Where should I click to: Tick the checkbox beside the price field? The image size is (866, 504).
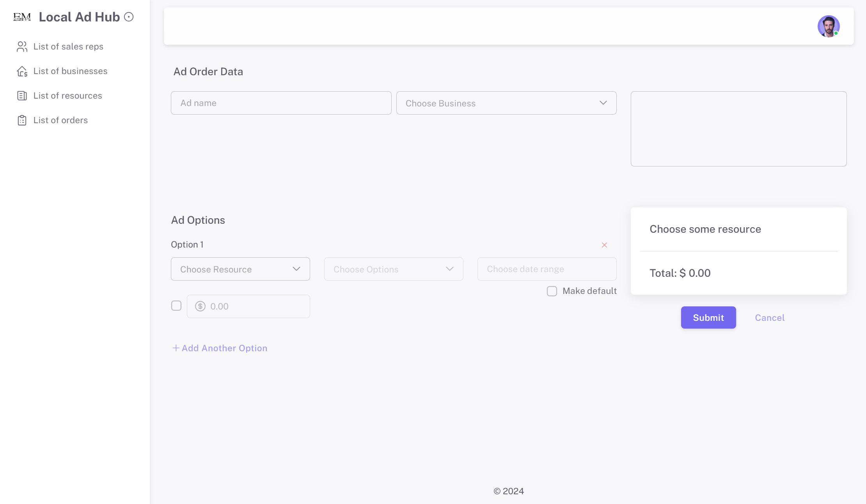pyautogui.click(x=176, y=306)
